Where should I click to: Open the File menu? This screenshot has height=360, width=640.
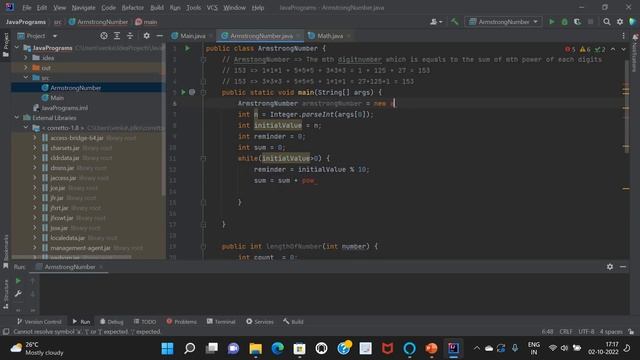tap(27, 7)
